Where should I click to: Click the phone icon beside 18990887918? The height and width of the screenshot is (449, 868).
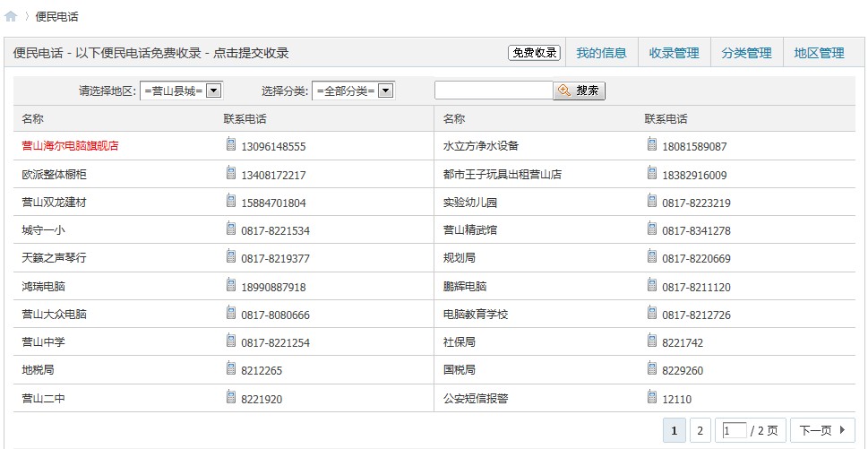pyautogui.click(x=231, y=285)
